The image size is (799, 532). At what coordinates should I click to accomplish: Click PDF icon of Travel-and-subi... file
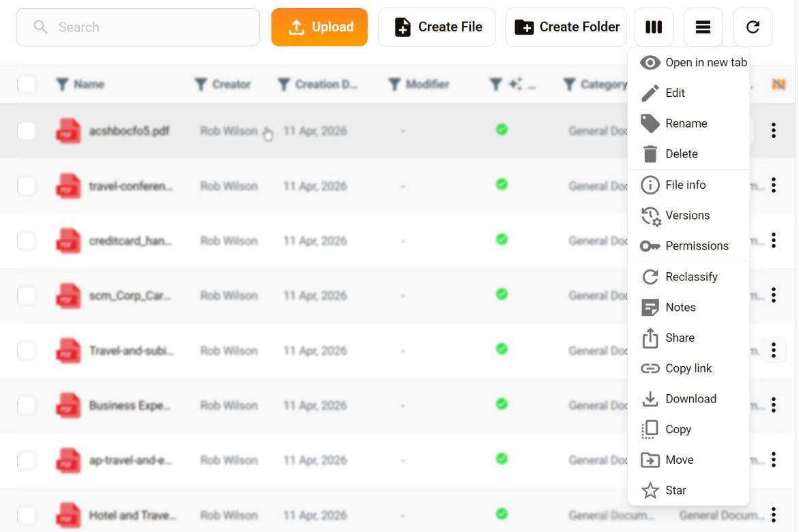[x=68, y=351]
